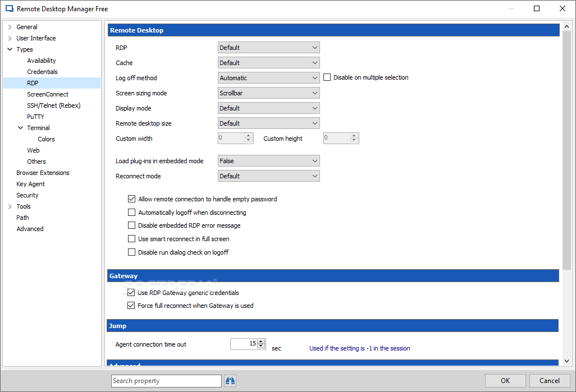This screenshot has width=576, height=392.
Task: Click the Cancel button
Action: (x=550, y=381)
